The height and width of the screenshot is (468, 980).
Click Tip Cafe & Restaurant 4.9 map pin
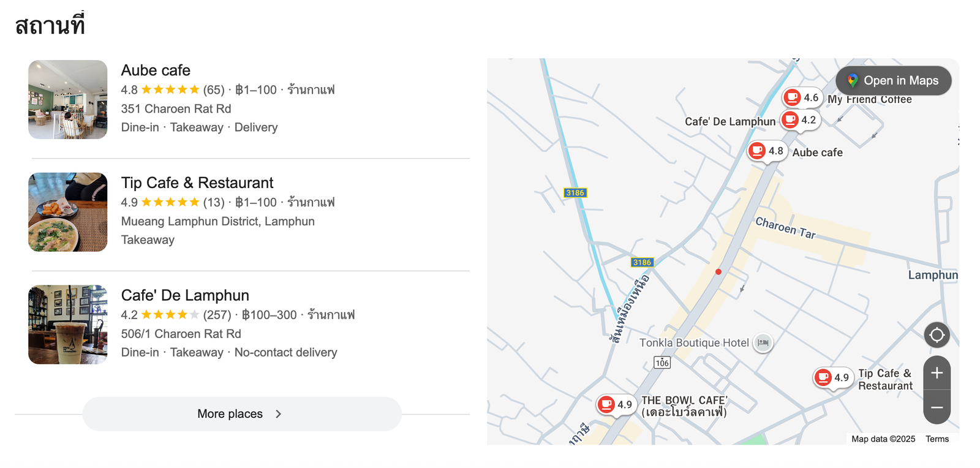pyautogui.click(x=832, y=377)
